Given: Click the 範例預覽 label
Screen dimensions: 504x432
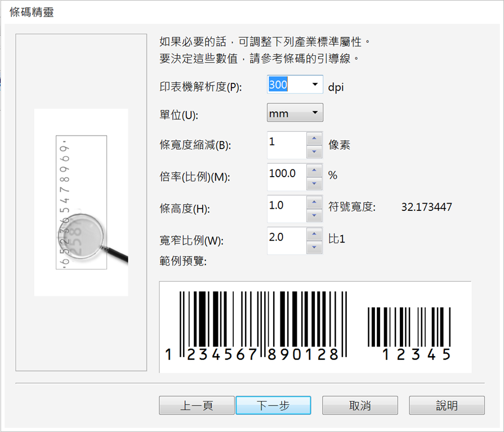Looking at the screenshot, I should click(x=183, y=261).
